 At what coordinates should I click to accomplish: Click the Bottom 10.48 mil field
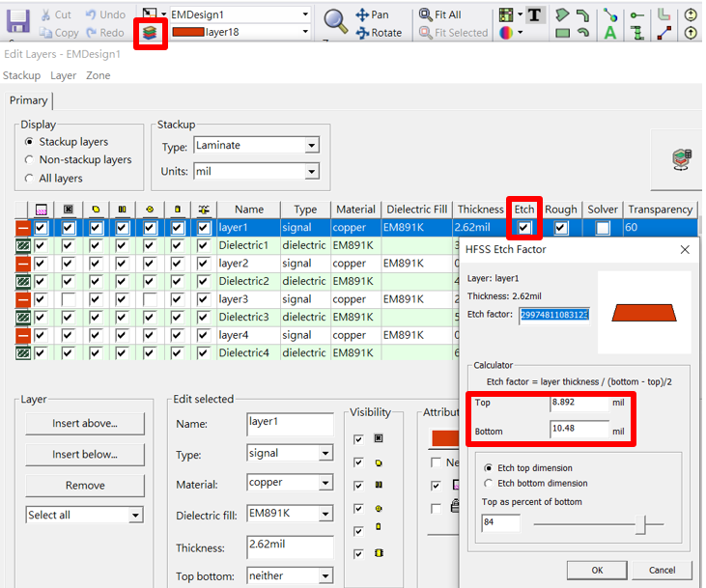point(579,429)
